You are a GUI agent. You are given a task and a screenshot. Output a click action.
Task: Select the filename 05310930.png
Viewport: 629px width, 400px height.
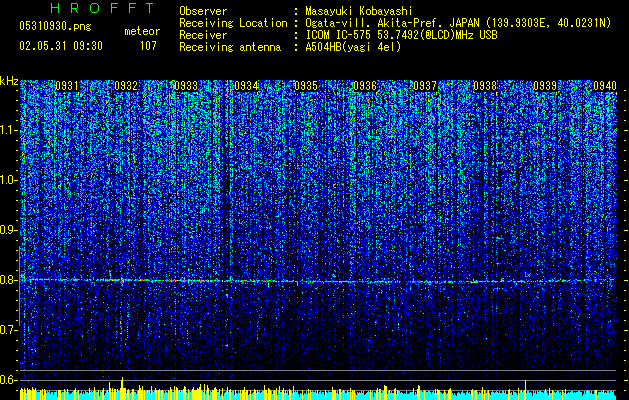pyautogui.click(x=55, y=26)
